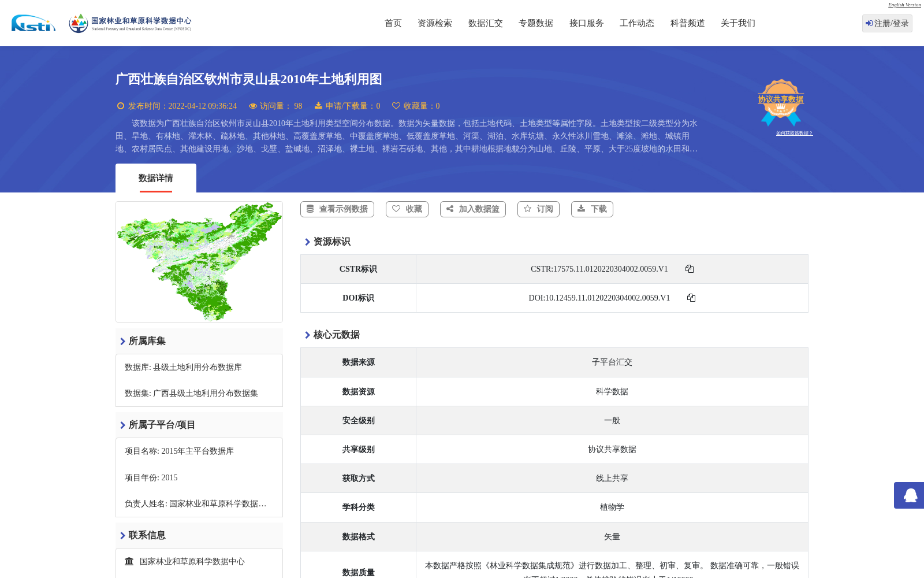Screen dimensions: 924x578
Task: Click the NSTI logo
Action: point(33,23)
